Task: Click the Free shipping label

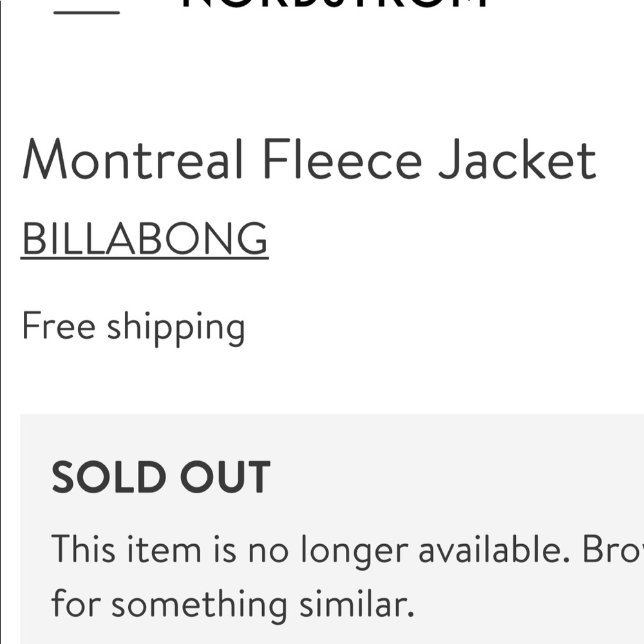Action: click(133, 327)
